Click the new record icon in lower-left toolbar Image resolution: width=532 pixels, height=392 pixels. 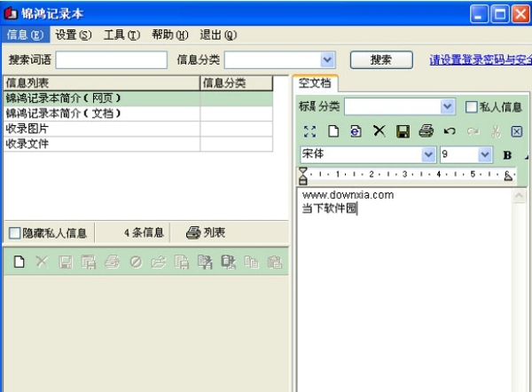19,262
